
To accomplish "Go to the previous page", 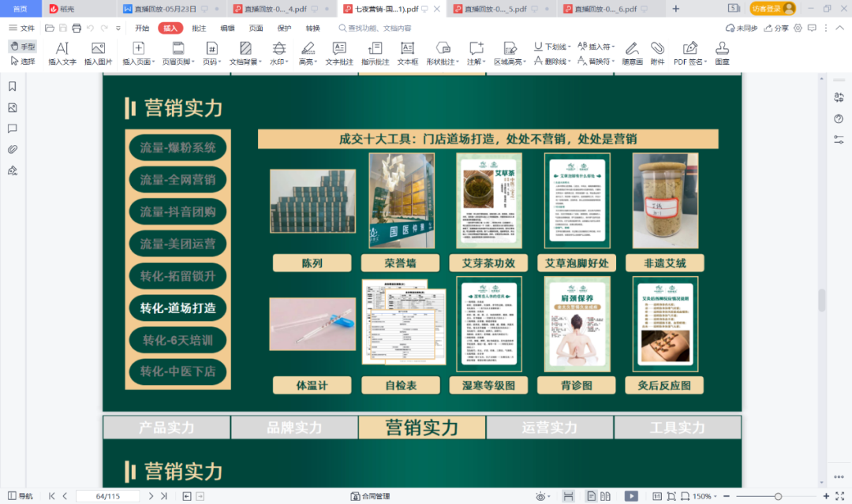I will coord(65,496).
